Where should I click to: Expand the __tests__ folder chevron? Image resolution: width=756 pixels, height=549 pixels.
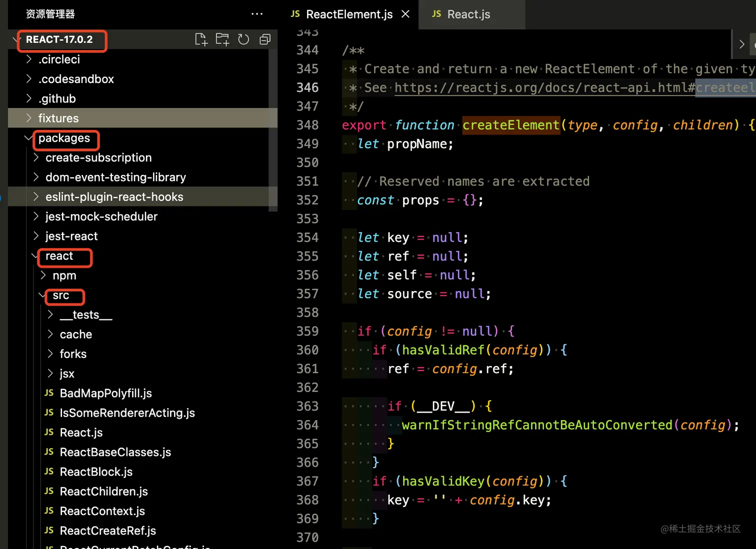tap(50, 314)
